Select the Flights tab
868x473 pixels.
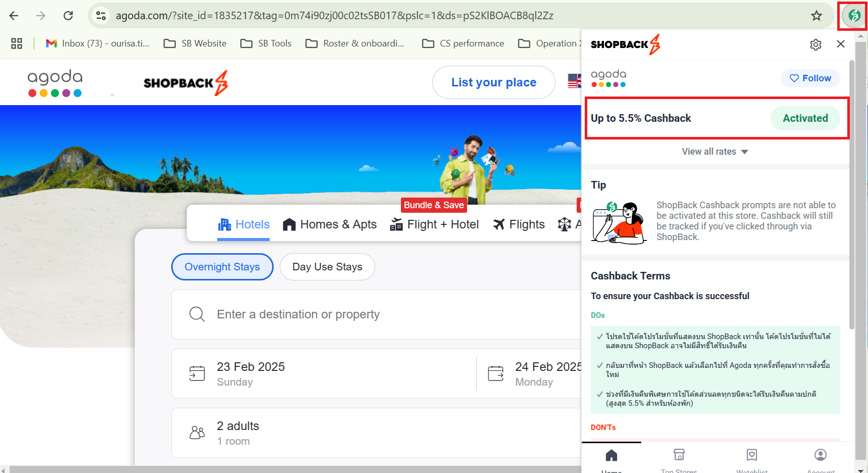[519, 224]
